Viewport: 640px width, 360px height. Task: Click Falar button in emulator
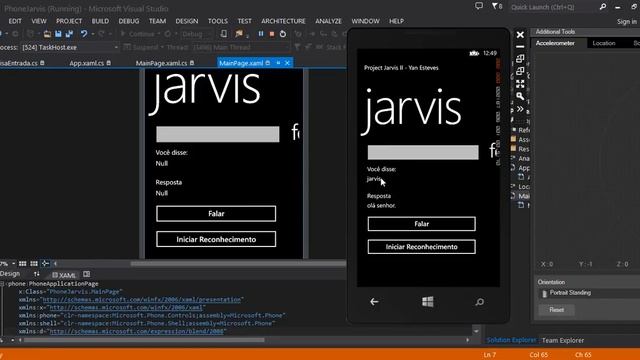tap(421, 224)
